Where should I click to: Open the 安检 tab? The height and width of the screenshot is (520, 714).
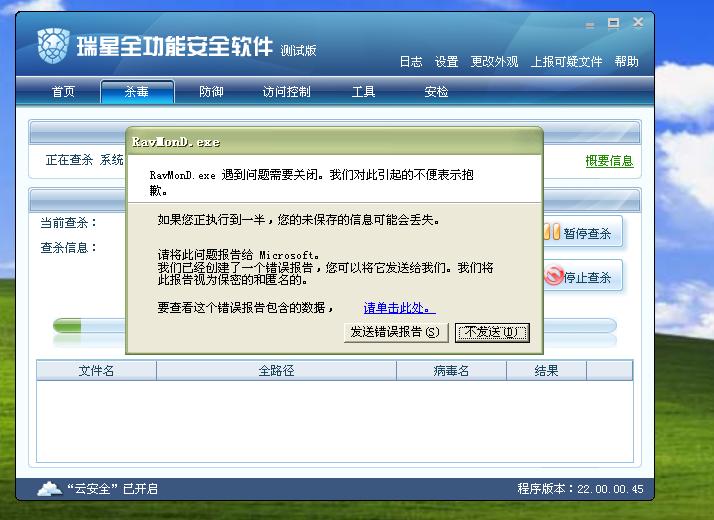point(436,92)
